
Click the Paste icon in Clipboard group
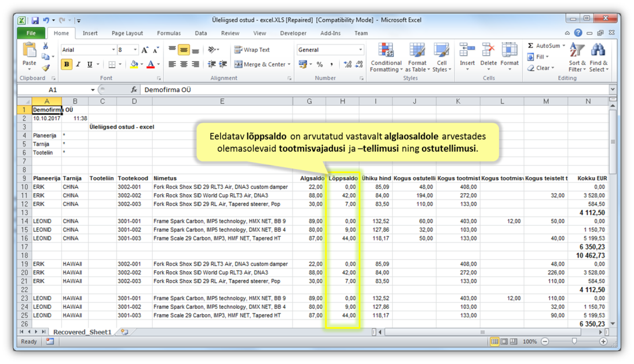pos(30,52)
